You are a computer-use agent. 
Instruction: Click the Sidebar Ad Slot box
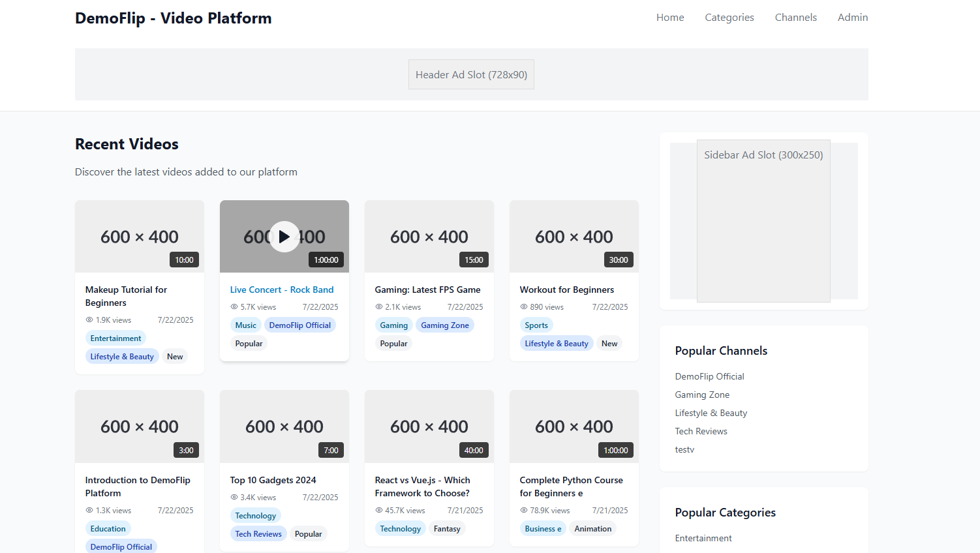pyautogui.click(x=763, y=221)
